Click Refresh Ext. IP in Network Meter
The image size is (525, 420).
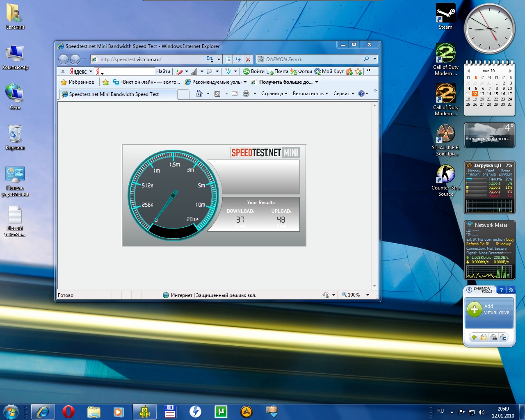coord(477,244)
